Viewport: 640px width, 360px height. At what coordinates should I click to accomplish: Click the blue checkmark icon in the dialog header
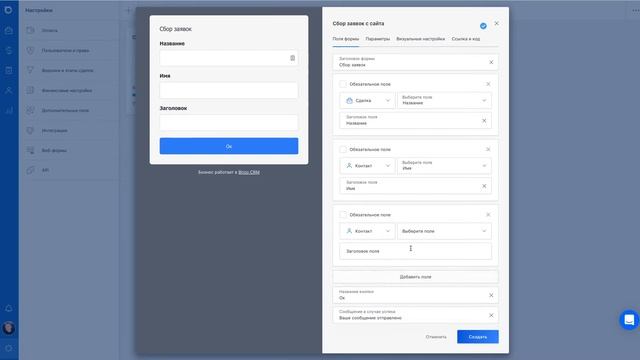[483, 26]
